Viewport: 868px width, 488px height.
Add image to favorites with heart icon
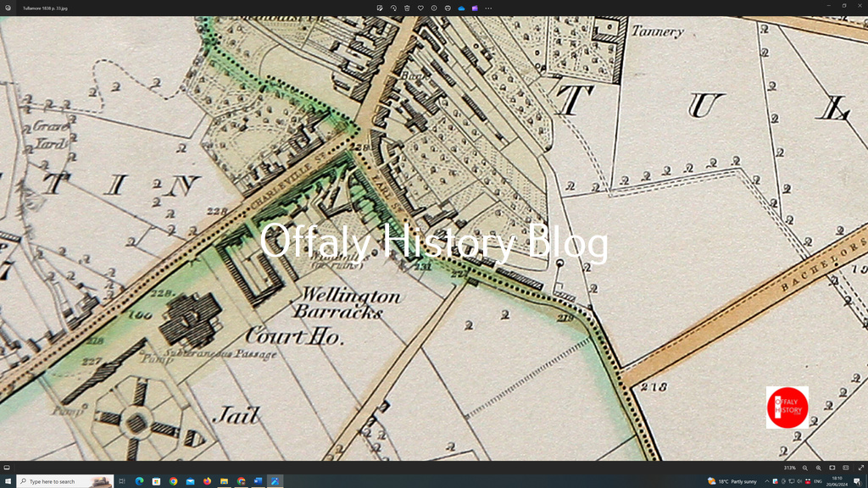pyautogui.click(x=420, y=8)
